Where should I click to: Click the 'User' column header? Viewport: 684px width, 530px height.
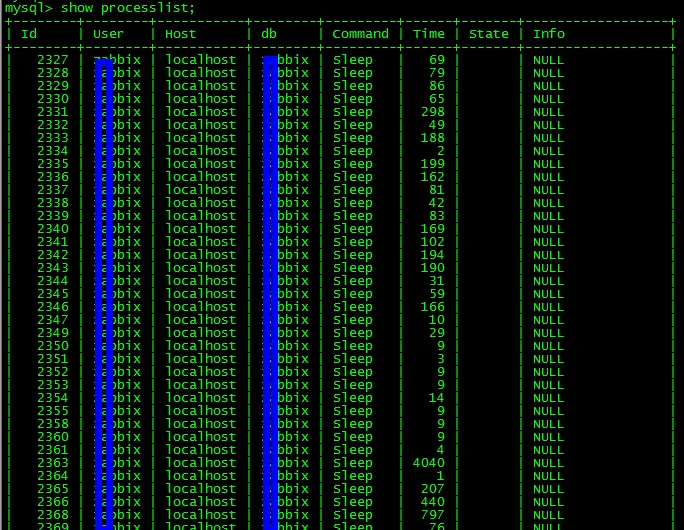coord(108,34)
